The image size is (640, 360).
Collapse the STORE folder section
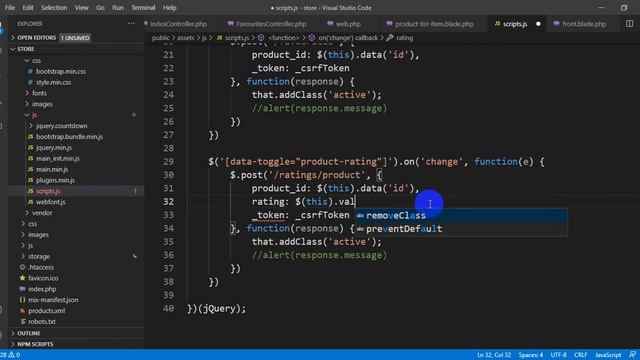click(x=25, y=49)
